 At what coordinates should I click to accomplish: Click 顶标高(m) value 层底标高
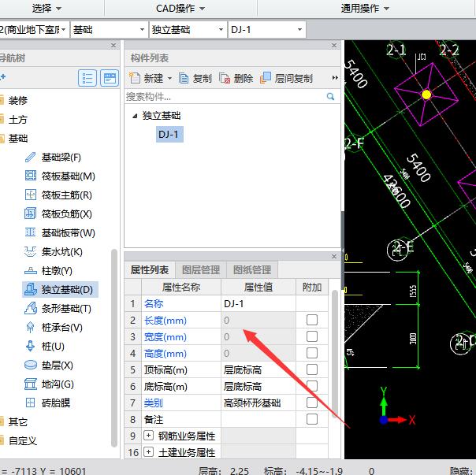pyautogui.click(x=258, y=369)
